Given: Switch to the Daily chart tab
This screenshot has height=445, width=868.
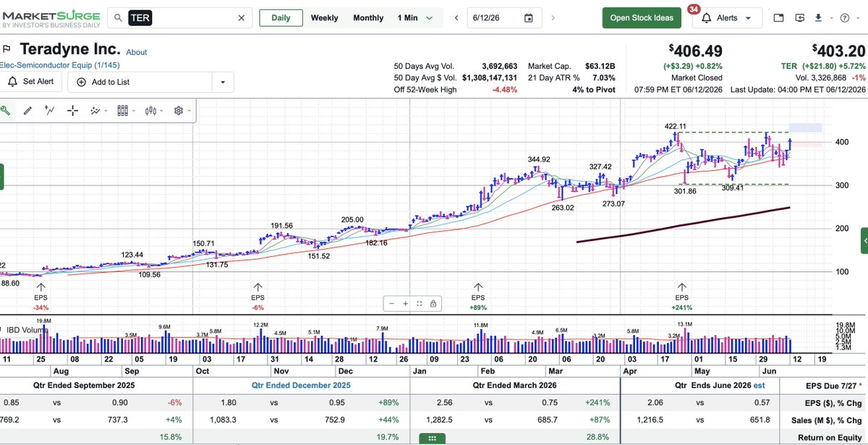Looking at the screenshot, I should [x=281, y=18].
